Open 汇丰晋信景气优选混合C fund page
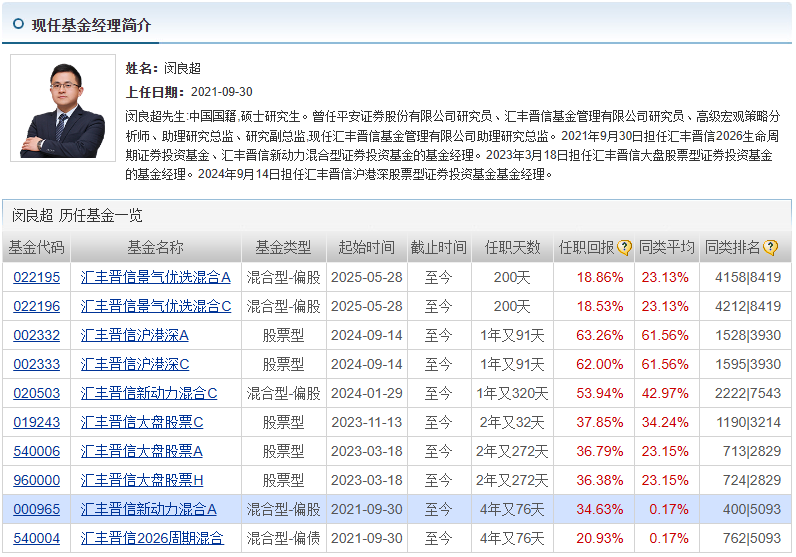The width and height of the screenshot is (796, 557). pyautogui.click(x=156, y=306)
